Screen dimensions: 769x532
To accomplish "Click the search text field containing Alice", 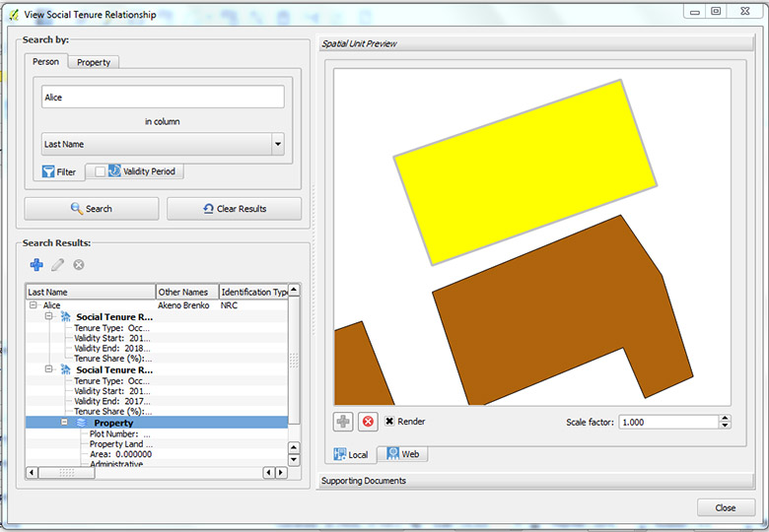I will pyautogui.click(x=163, y=97).
